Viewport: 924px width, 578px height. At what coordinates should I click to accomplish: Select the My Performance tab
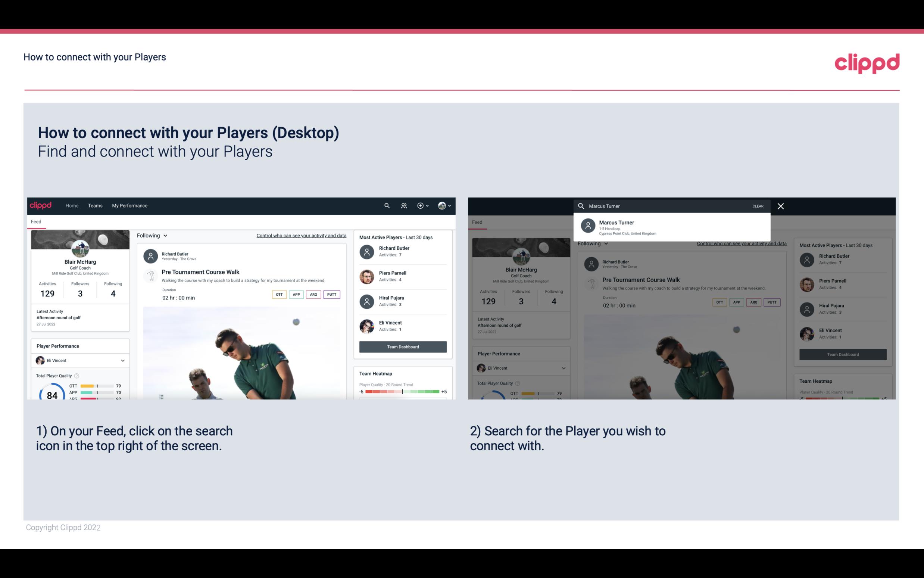pyautogui.click(x=130, y=205)
